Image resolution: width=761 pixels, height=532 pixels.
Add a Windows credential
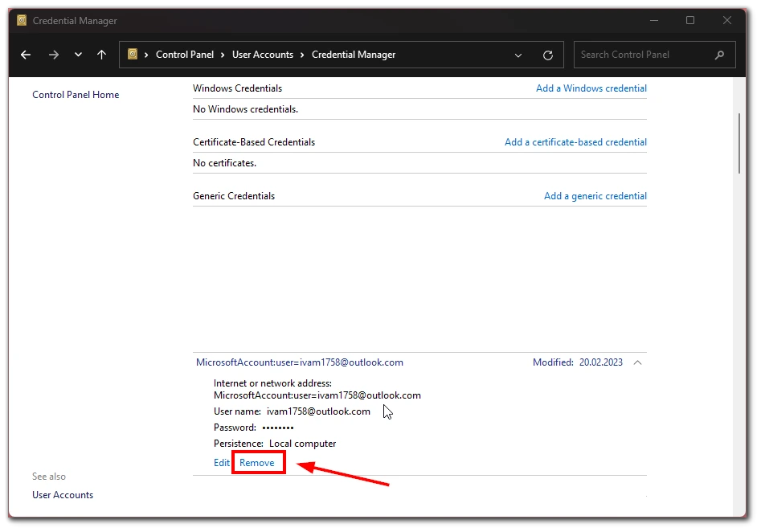(x=591, y=88)
